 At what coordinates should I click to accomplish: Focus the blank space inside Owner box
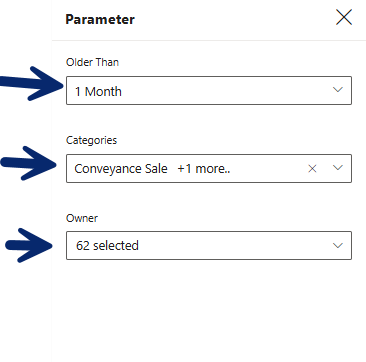pos(235,245)
